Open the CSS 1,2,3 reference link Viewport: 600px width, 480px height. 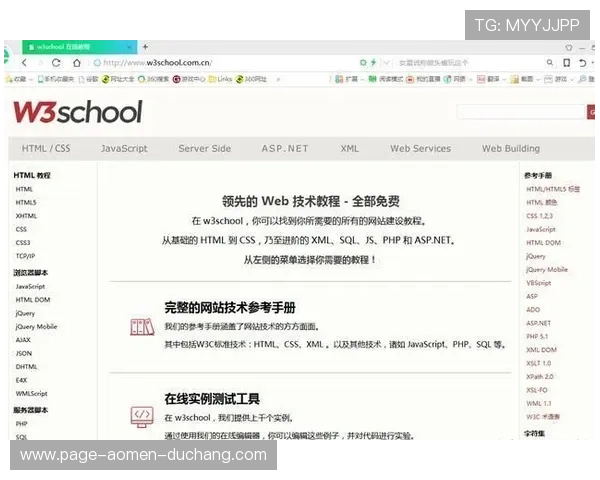coord(540,216)
